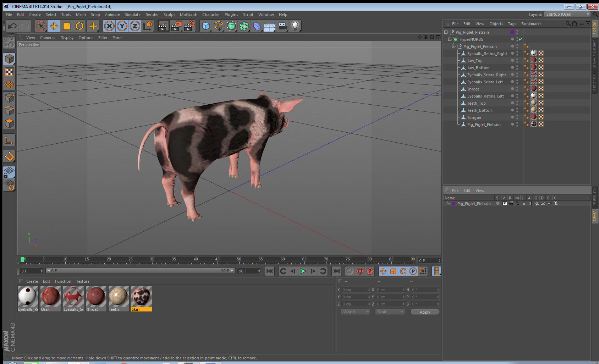
Task: Select Polygons mode in left toolbar
Action: 9,123
